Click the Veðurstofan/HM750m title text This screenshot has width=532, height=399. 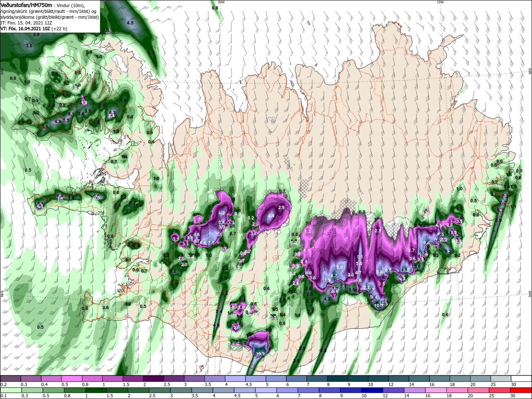point(26,5)
